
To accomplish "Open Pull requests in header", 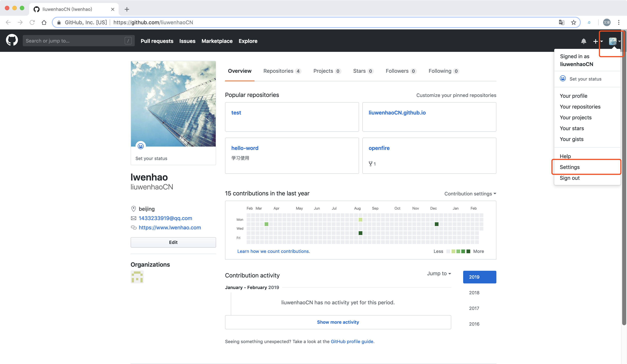I will (157, 41).
